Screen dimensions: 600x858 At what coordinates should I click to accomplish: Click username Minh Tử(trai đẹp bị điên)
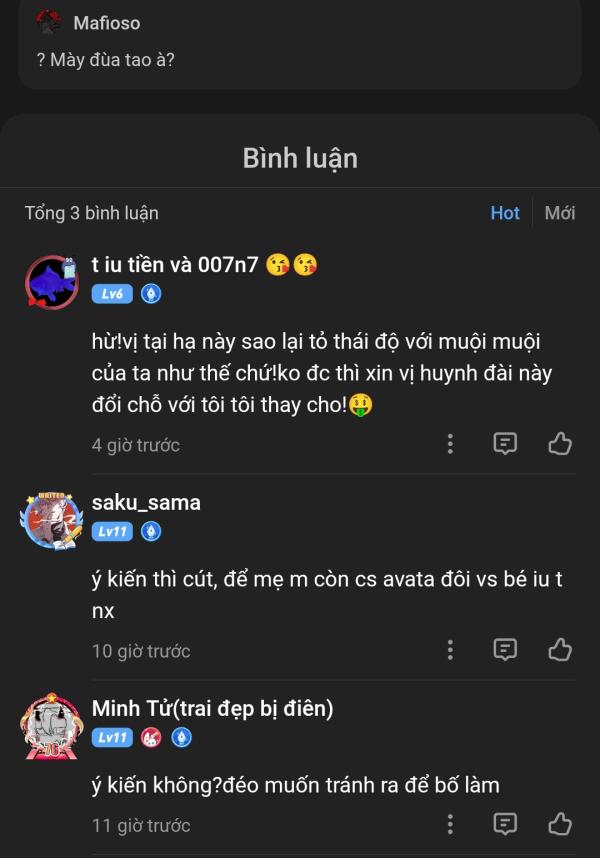tap(212, 708)
